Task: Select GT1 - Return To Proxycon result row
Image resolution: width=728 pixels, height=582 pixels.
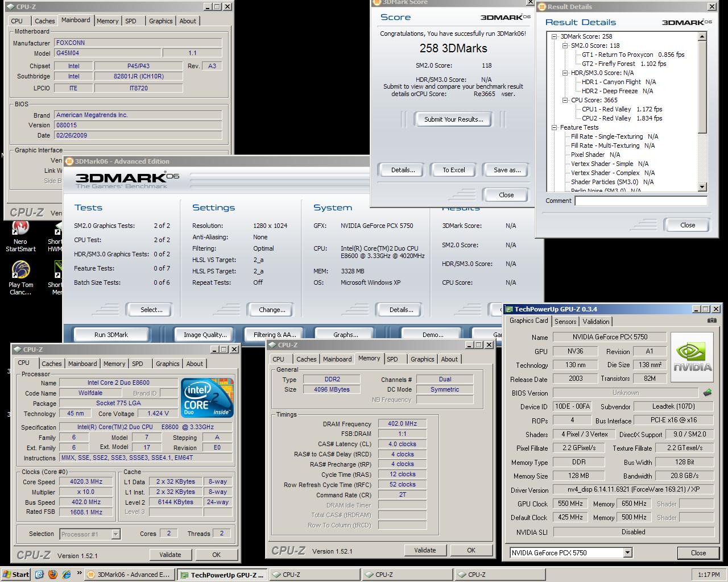Action: coord(633,55)
